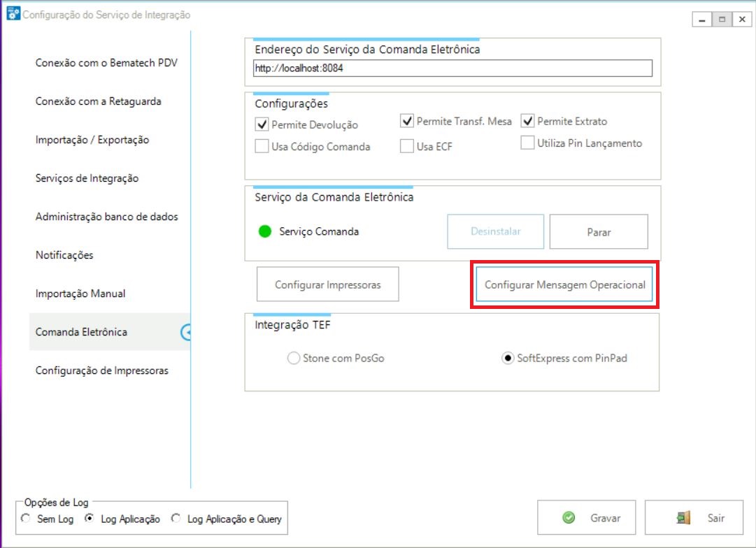The image size is (756, 548).
Task: Click the Serviço da Comanda Eletrônica heading
Action: point(334,197)
